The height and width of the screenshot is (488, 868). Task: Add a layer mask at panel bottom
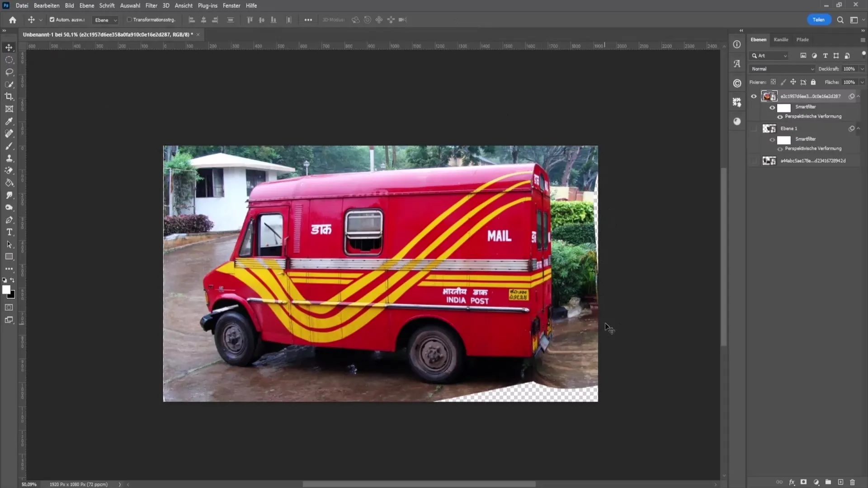pyautogui.click(x=803, y=482)
